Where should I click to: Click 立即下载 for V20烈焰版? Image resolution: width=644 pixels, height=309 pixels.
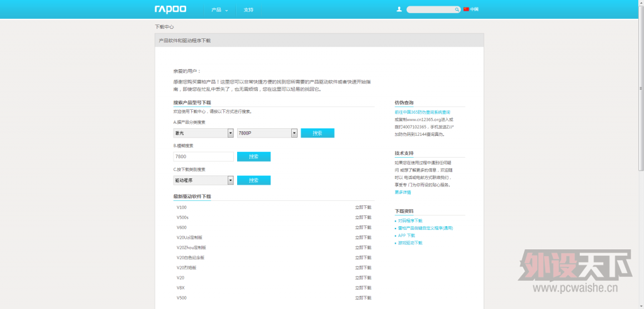pos(363,268)
